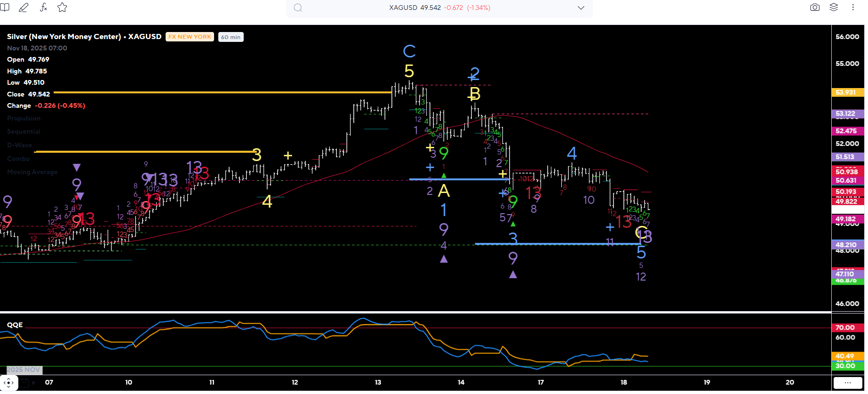This screenshot has width=868, height=394.
Task: Click the chart navigation pan control
Action: coord(8,383)
